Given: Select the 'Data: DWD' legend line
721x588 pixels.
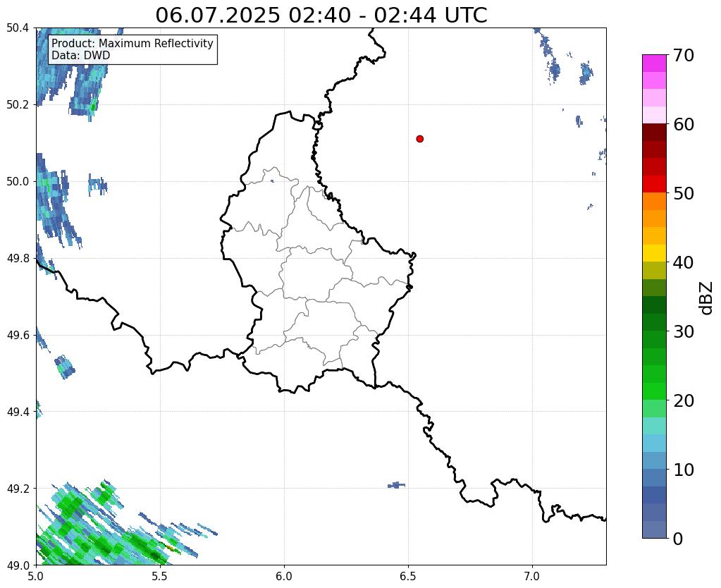Looking at the screenshot, I should coord(80,56).
